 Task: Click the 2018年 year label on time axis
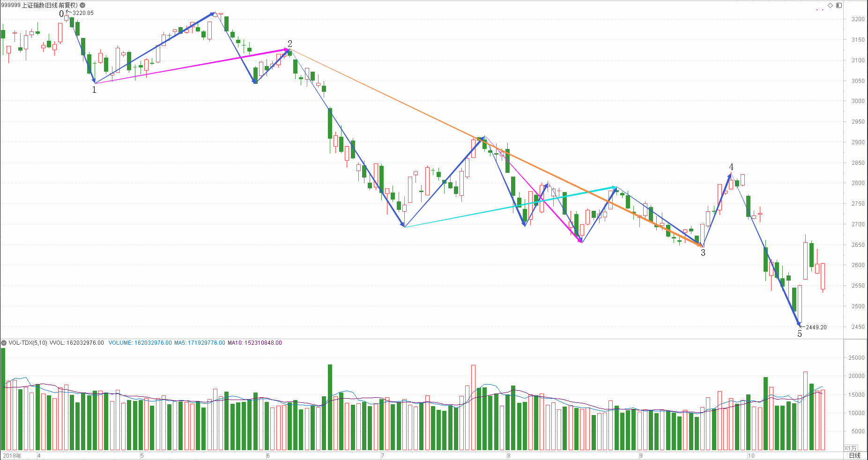coord(12,455)
